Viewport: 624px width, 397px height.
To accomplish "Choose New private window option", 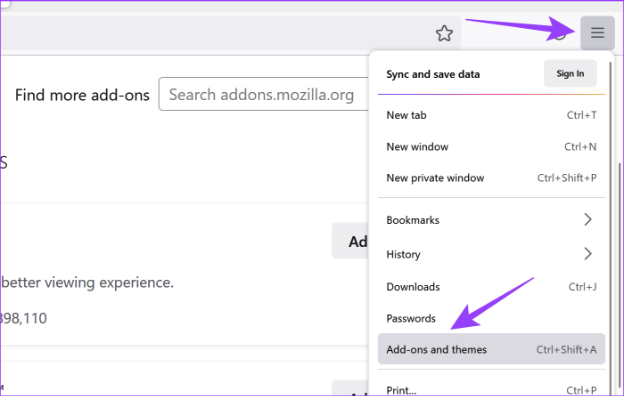I will click(x=491, y=178).
